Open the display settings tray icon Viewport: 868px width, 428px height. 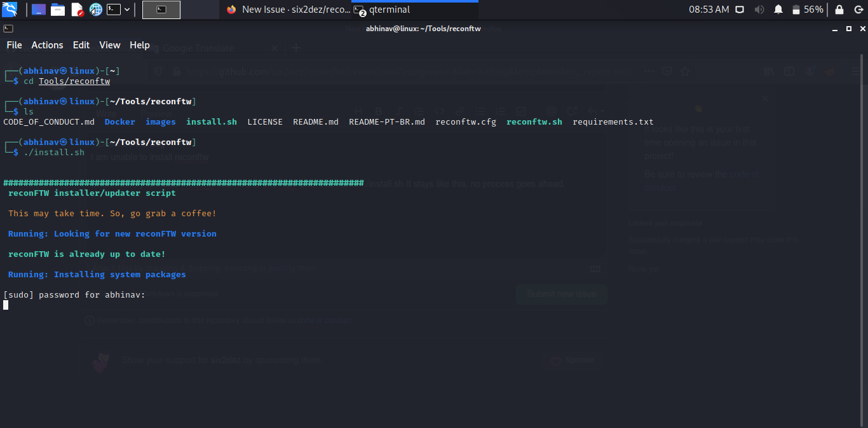click(x=740, y=10)
